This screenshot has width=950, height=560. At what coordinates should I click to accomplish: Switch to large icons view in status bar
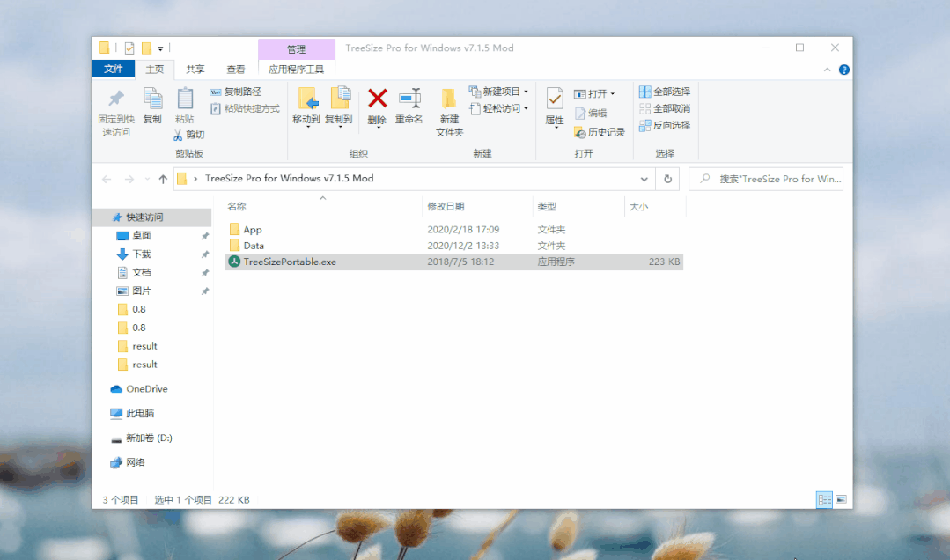(x=841, y=500)
